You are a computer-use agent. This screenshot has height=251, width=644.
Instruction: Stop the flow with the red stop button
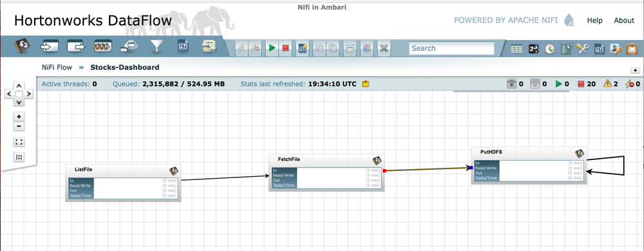[286, 48]
